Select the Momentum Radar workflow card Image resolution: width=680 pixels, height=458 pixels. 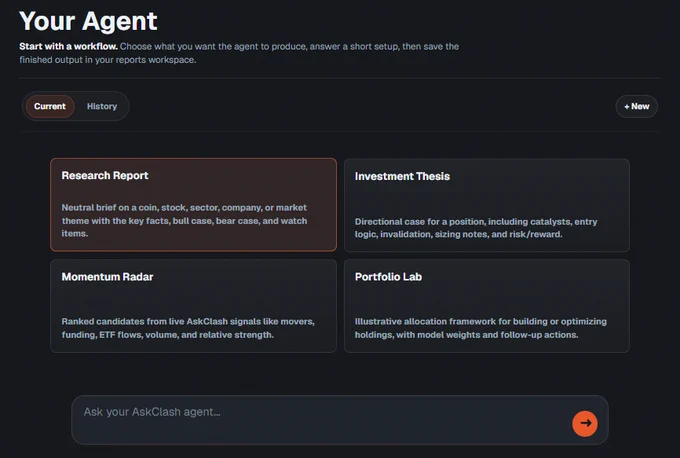[193, 306]
